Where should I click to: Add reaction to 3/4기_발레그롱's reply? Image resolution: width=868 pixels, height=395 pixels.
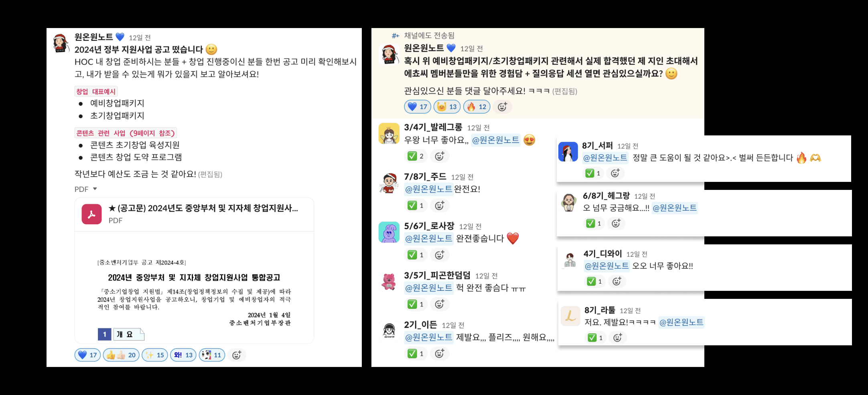click(x=440, y=156)
